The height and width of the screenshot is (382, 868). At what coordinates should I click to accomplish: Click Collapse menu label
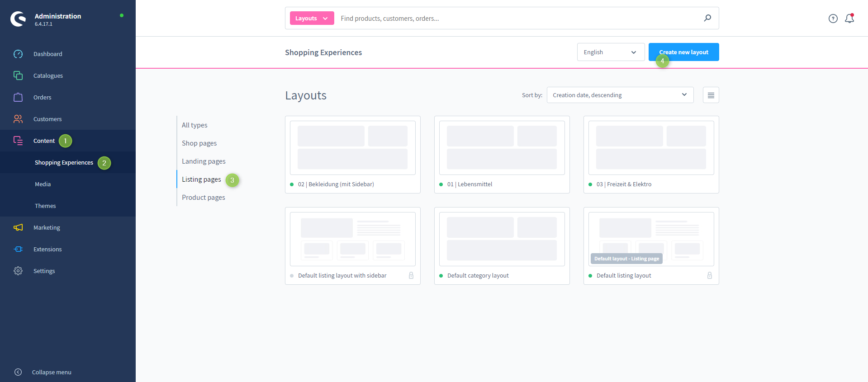coord(52,372)
